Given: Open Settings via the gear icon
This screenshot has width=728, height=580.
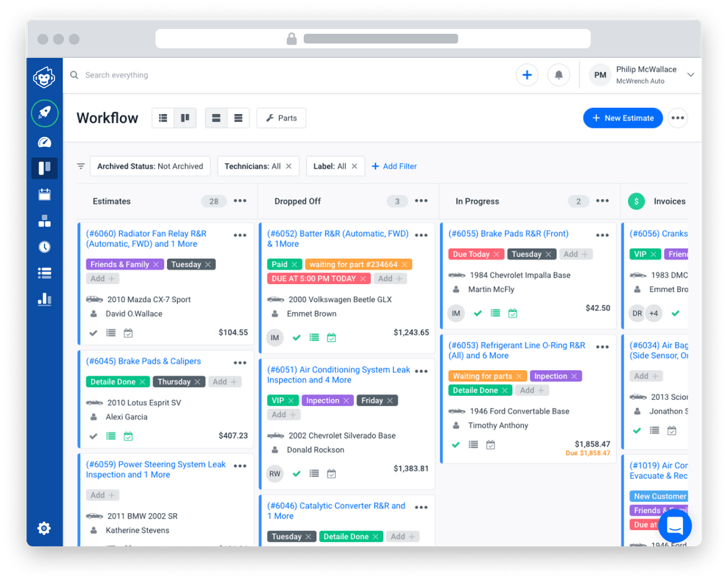Looking at the screenshot, I should click(x=44, y=528).
